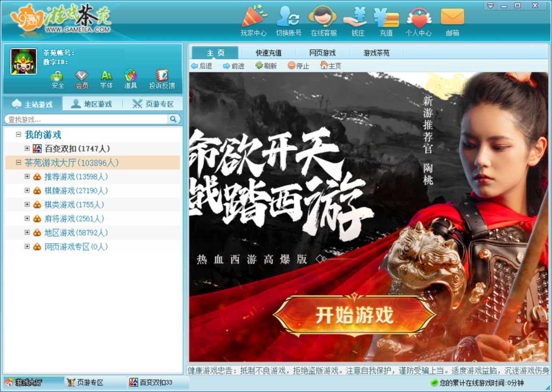Select the 页游专区 sidebar tab

153,104
